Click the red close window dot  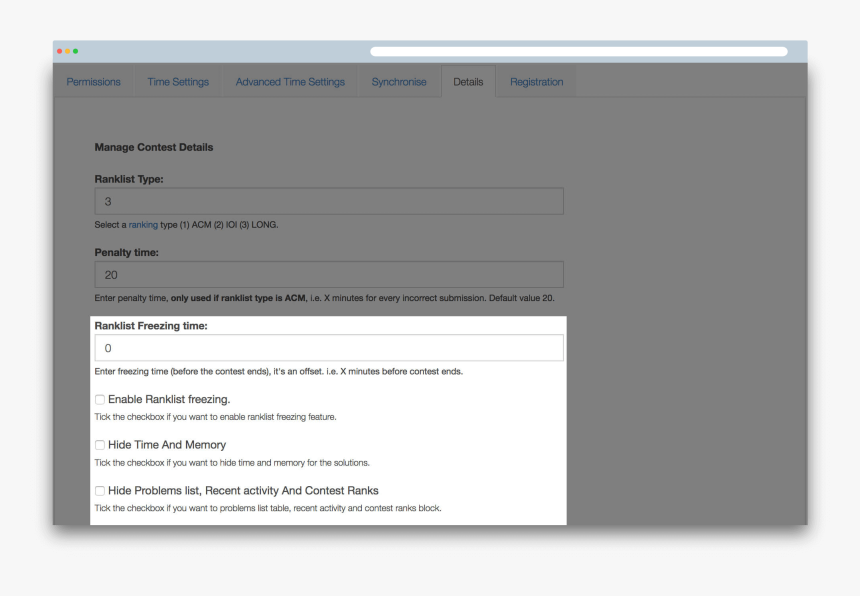click(59, 51)
